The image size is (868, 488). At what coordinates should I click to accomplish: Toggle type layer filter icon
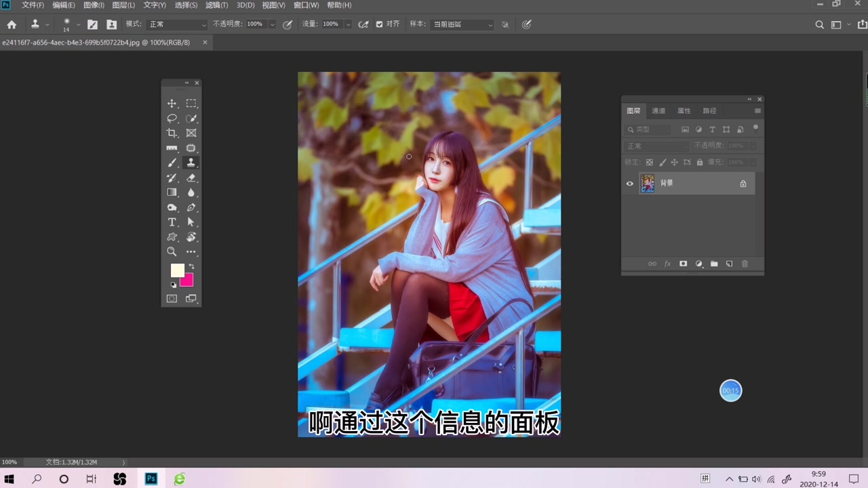[712, 129]
